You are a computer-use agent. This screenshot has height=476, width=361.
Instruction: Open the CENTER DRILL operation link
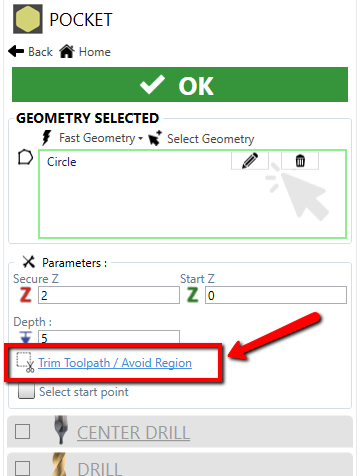click(x=133, y=433)
